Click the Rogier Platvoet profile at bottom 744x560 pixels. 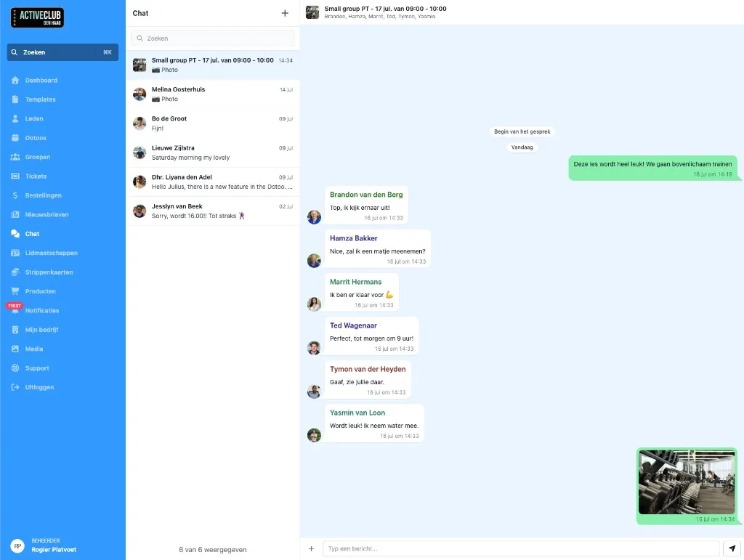point(44,545)
